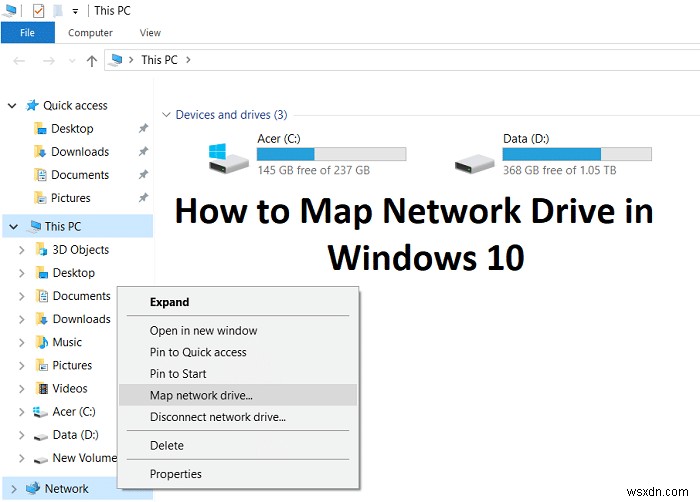
Task: Select Pictures icon under This PC
Action: coord(41,365)
